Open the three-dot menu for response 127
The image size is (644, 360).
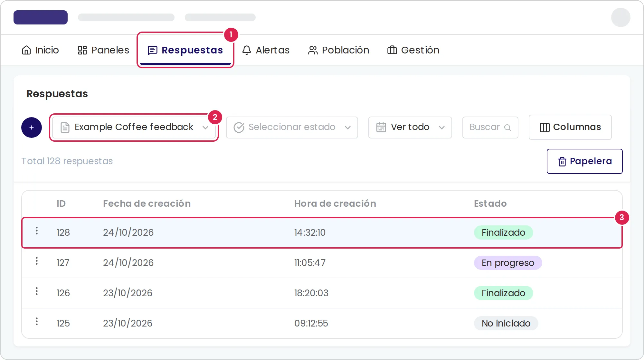pyautogui.click(x=37, y=261)
